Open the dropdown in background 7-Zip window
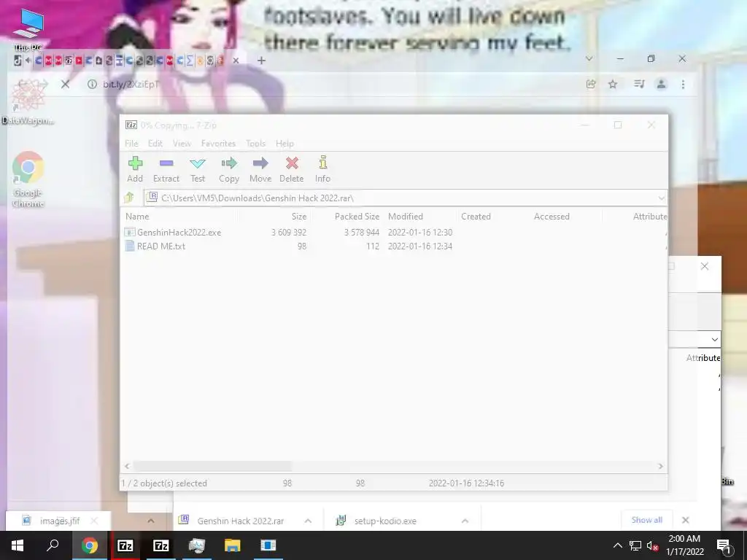This screenshot has width=747, height=560. click(714, 340)
